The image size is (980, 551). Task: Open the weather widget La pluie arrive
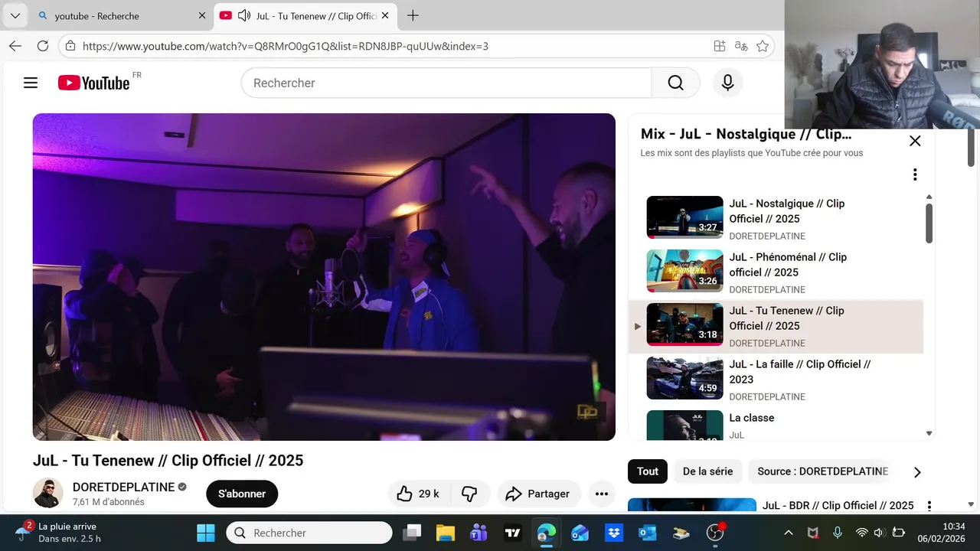(x=57, y=533)
